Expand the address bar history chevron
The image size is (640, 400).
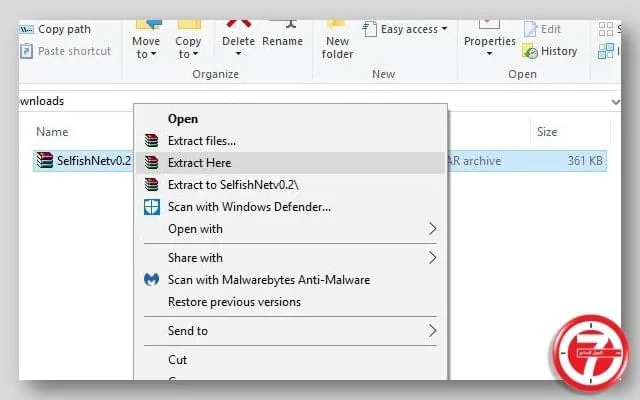pyautogui.click(x=616, y=102)
